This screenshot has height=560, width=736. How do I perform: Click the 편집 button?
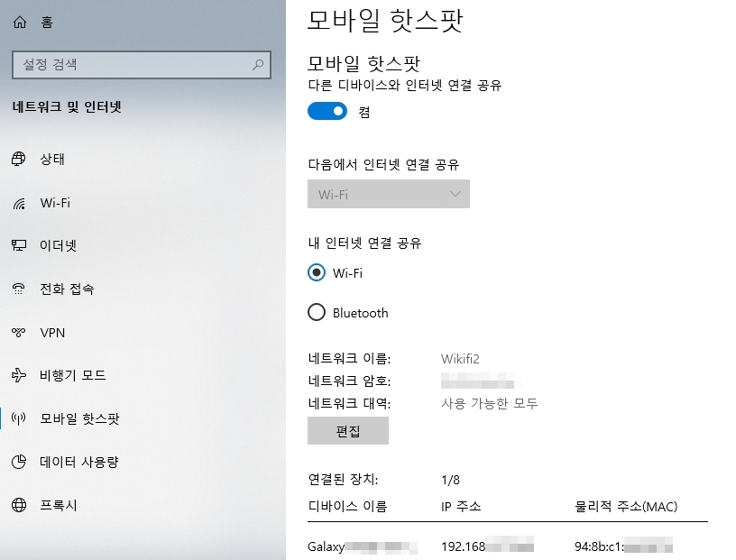point(348,430)
